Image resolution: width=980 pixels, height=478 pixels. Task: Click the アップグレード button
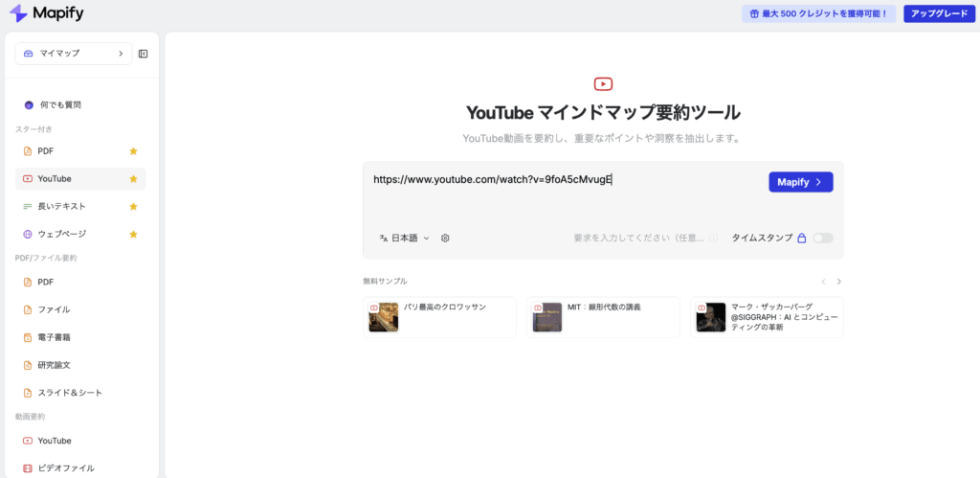coord(938,13)
